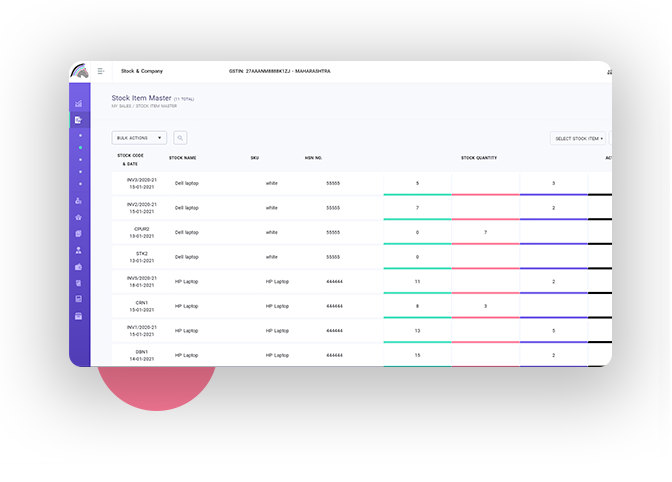This screenshot has height=482, width=672.
Task: Open the bar chart dashboard icon in sidebar
Action: pyautogui.click(x=79, y=104)
